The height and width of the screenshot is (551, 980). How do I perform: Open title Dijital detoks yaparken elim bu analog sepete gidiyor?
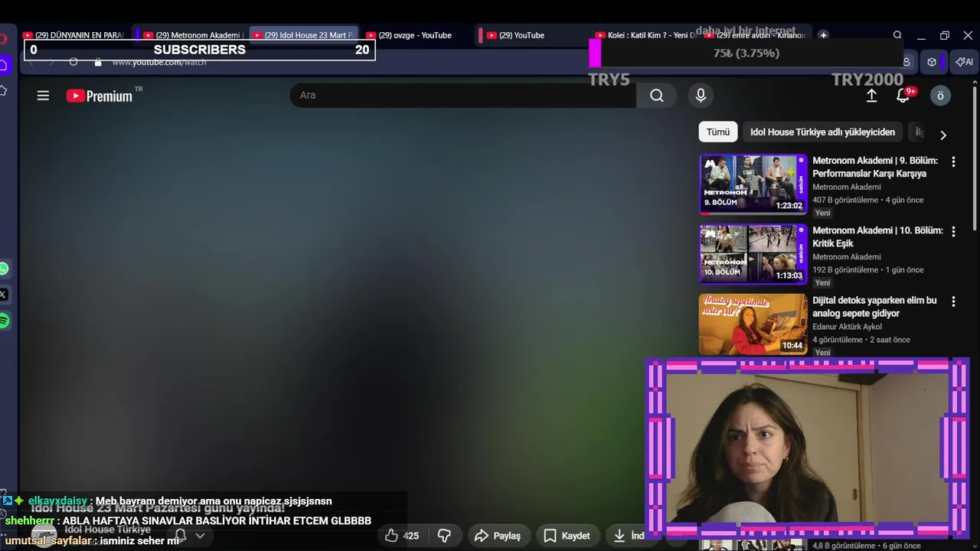point(874,307)
